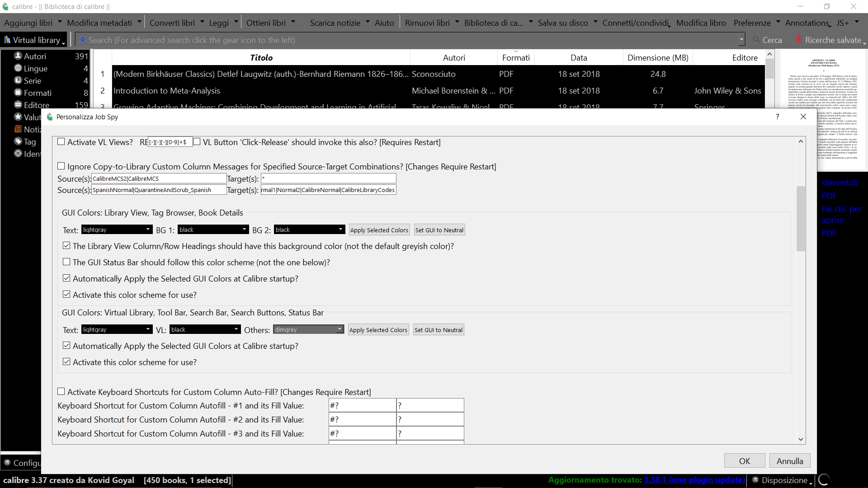Open the VL color dropdown
This screenshot has height=488, width=868.
pyautogui.click(x=204, y=329)
